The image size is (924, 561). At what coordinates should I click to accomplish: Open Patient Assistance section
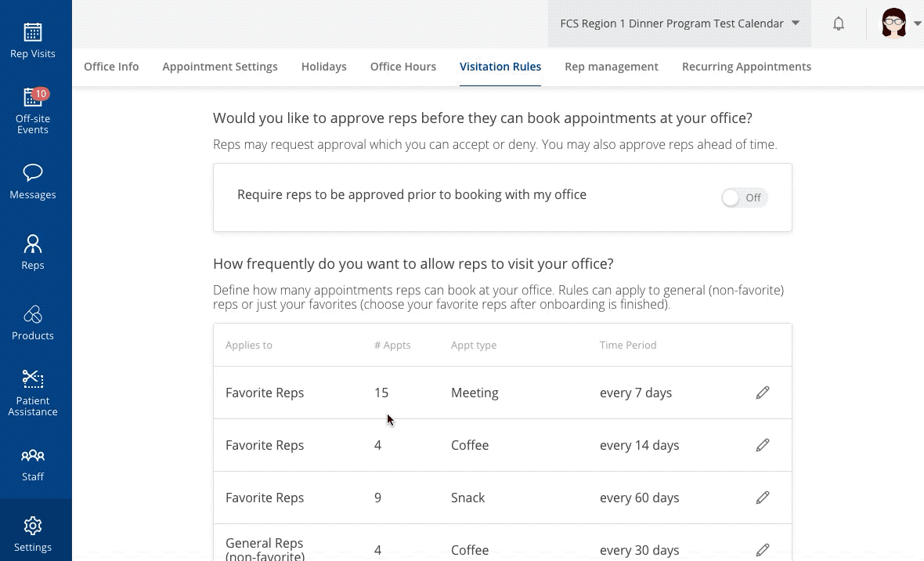click(33, 393)
